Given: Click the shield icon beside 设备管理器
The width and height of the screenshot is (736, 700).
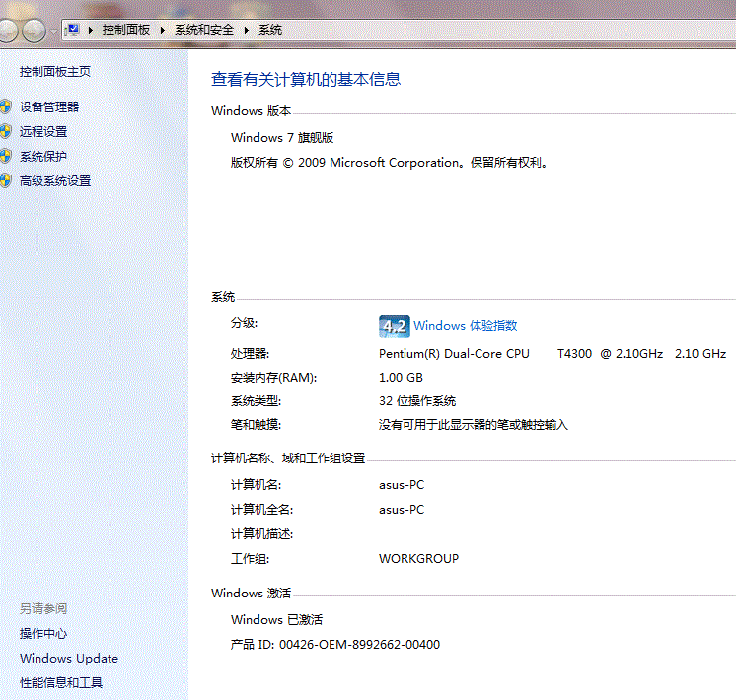Looking at the screenshot, I should 6,106.
